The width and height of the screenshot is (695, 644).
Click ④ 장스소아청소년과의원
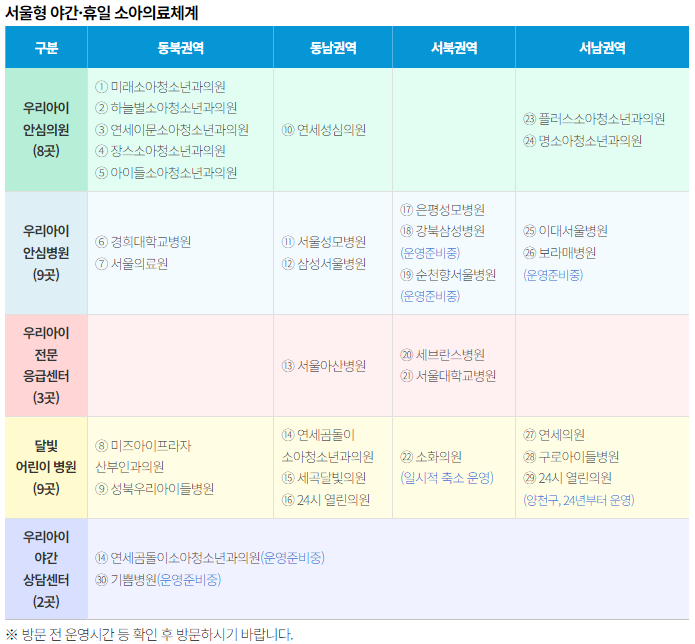tap(160, 151)
